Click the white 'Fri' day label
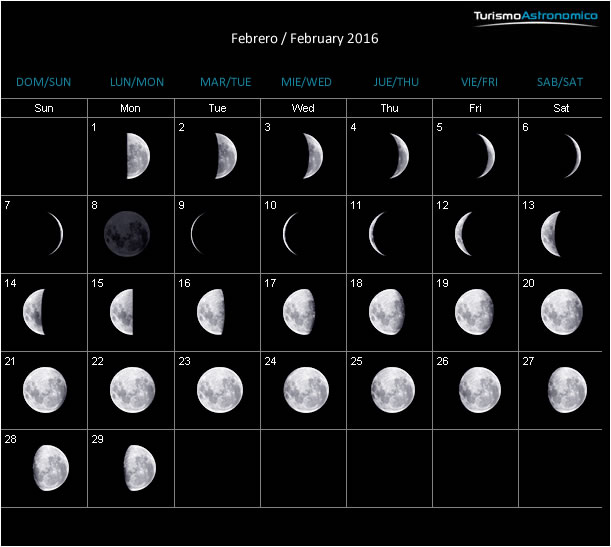Screen dimensions: 611x547 pyautogui.click(x=475, y=108)
